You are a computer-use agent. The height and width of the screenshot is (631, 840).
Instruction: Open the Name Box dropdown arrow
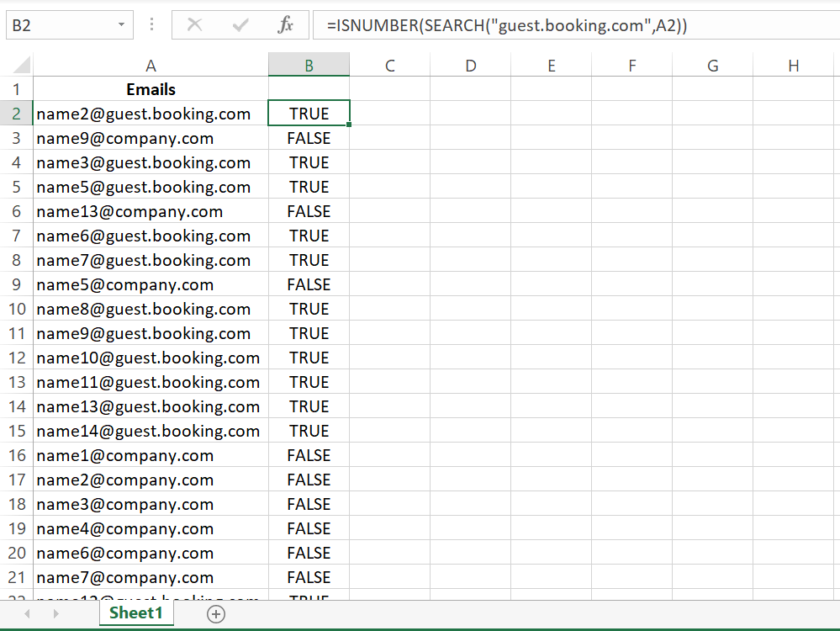coord(120,24)
